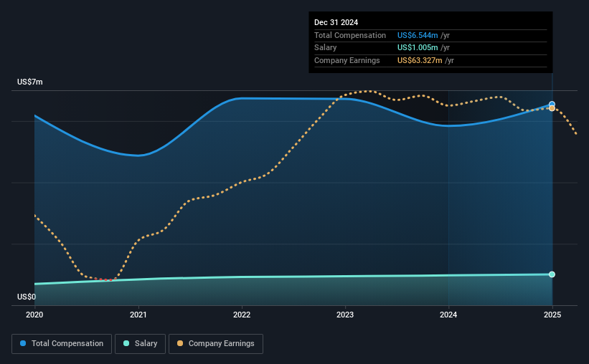Viewport: 589px width, 364px height.
Task: Click the orange Company Earnings data point
Action: pos(552,108)
